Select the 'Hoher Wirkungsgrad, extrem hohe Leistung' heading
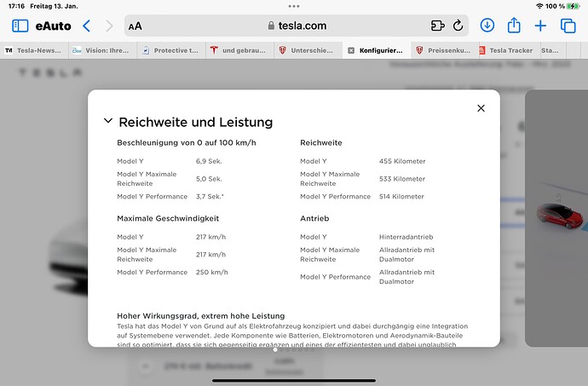This screenshot has height=386, width=588. [x=201, y=316]
